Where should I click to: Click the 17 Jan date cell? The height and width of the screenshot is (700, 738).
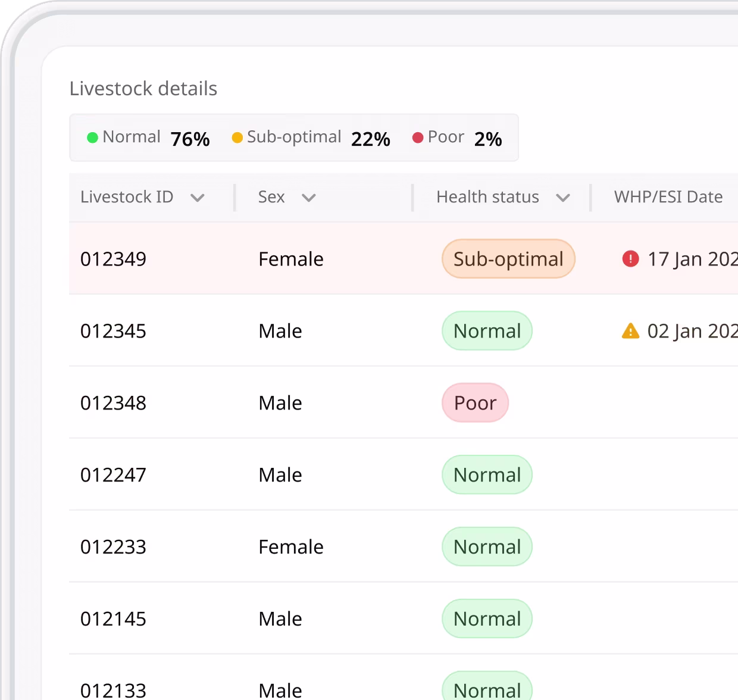click(x=693, y=260)
